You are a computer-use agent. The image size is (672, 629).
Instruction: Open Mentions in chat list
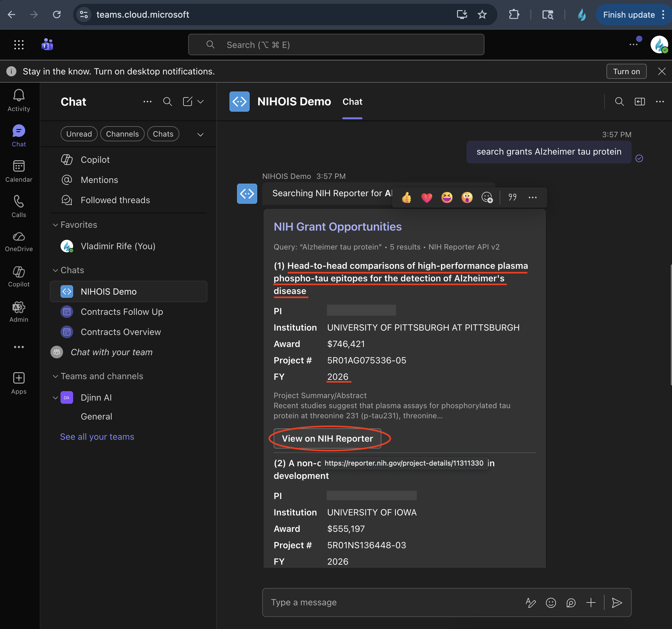click(129, 180)
